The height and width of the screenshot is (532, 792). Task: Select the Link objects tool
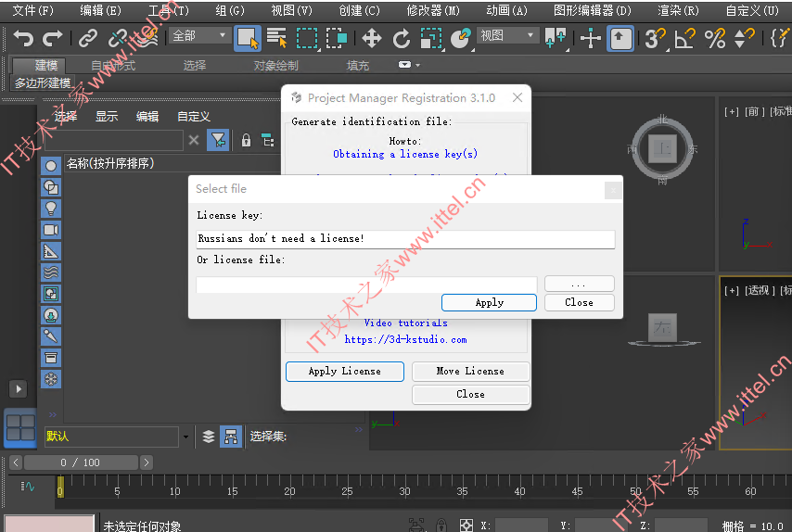88,38
